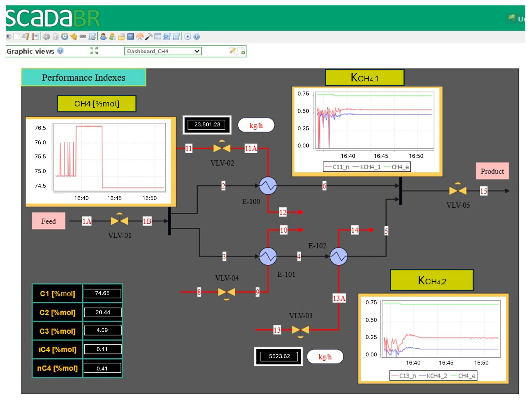Image resolution: width=532 pixels, height=401 pixels.
Task: Click the pencil edit view icon
Action: (x=232, y=51)
